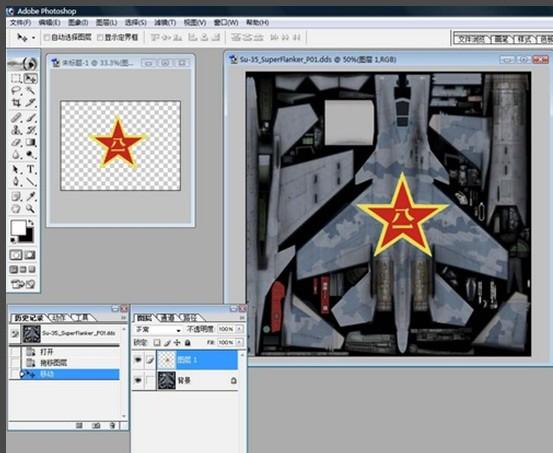Select the Dodge tool

(x=31, y=155)
